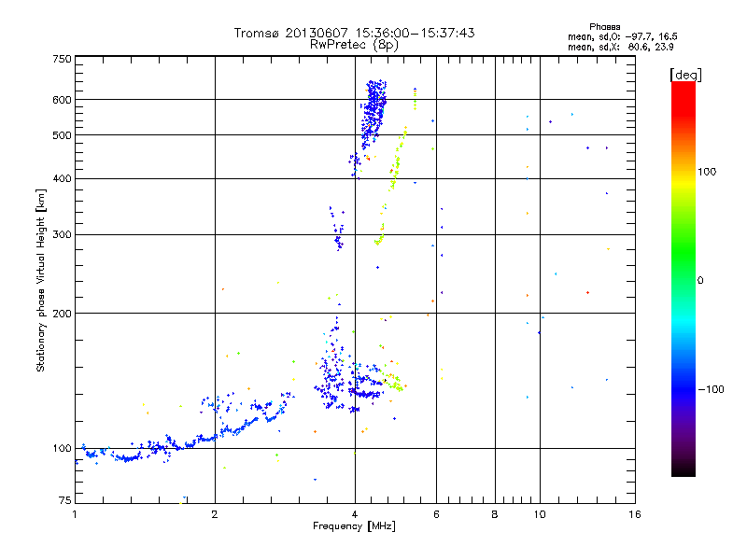Click the y-axis label 'Stationary phase Virtual Height [km]'
The height and width of the screenshot is (560, 747).
(x=41, y=281)
